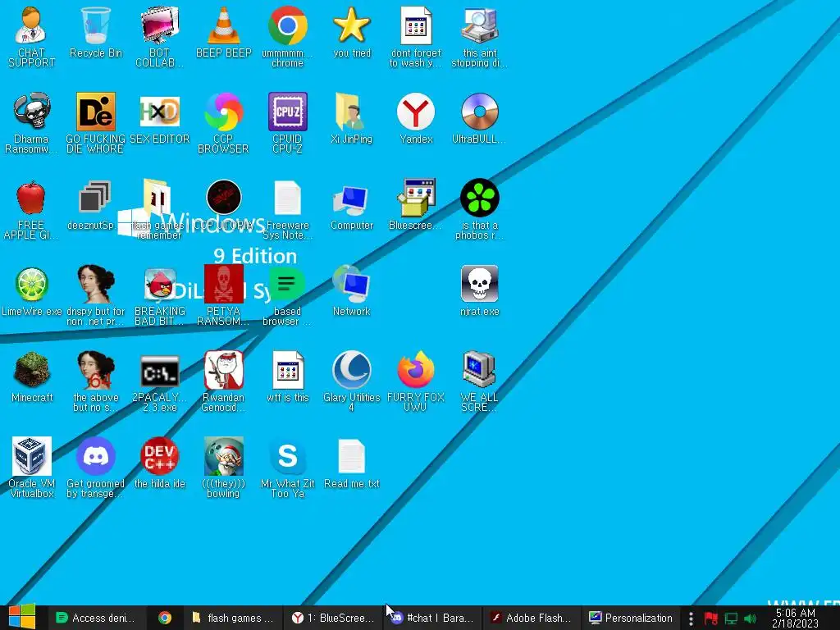The width and height of the screenshot is (840, 630).
Task: Launch Glary Utilities 4
Action: click(351, 381)
